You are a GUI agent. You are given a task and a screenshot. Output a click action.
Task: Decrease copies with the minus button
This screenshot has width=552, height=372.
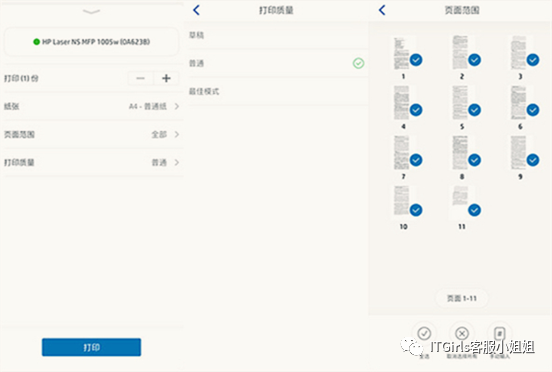pyautogui.click(x=141, y=78)
